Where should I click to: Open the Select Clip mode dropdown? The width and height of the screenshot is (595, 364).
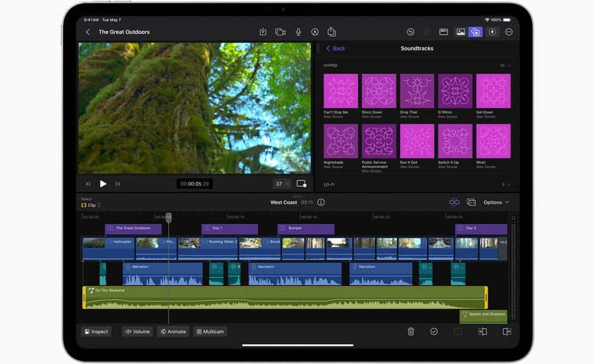91,205
